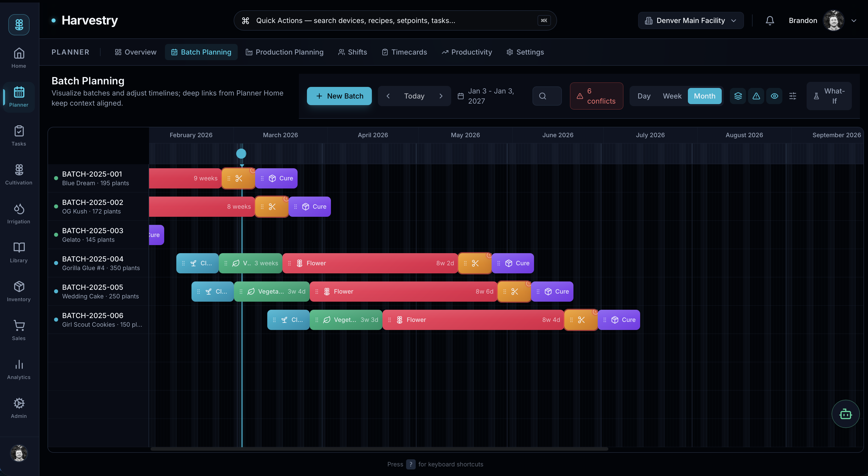Click the sliders filter settings icon
868x476 pixels.
792,96
